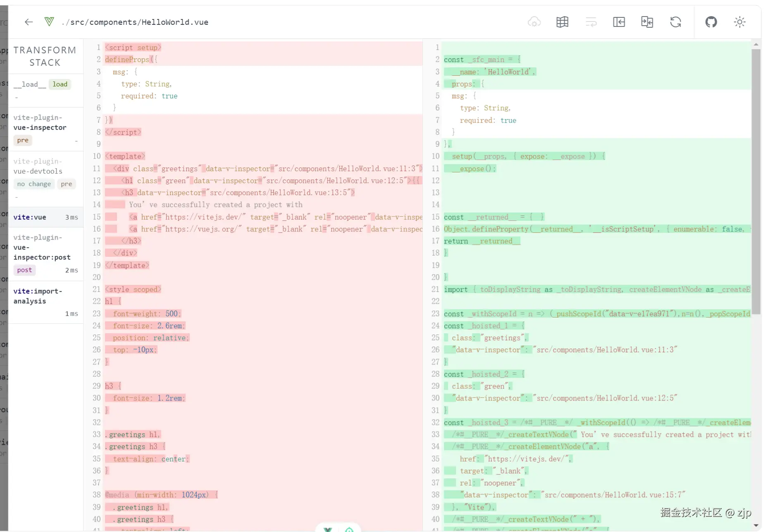Viewport: 765px width, 532px height.
Task: Click '<template>' line in the left pane
Action: [125, 156]
